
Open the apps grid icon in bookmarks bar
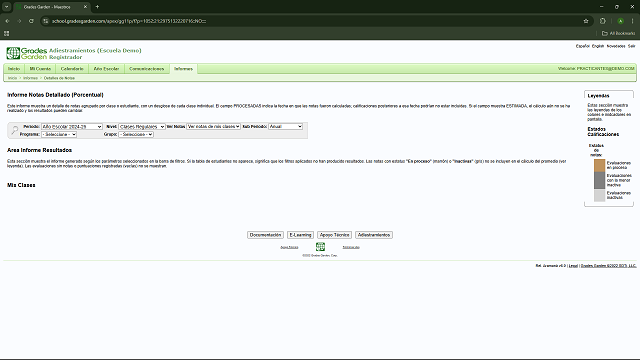pyautogui.click(x=7, y=33)
